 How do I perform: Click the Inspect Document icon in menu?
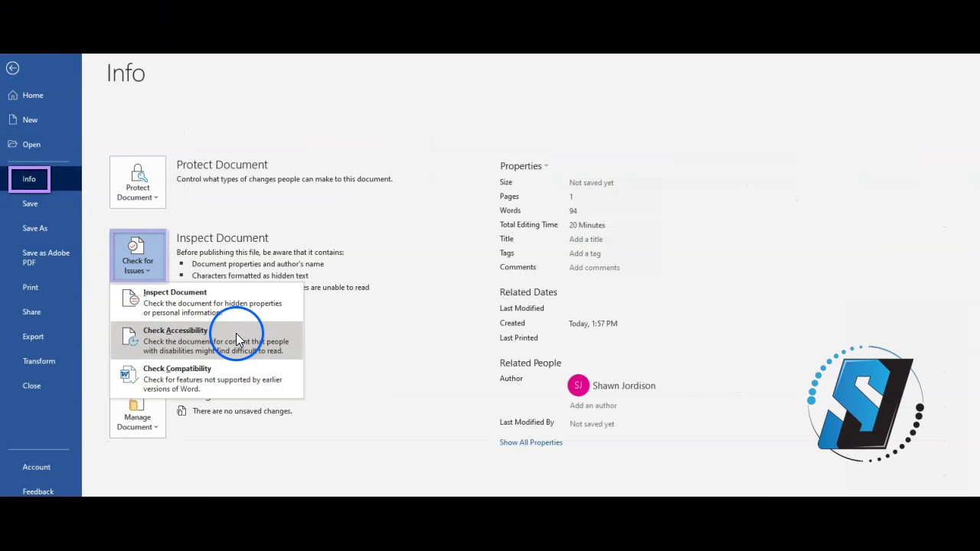point(130,299)
